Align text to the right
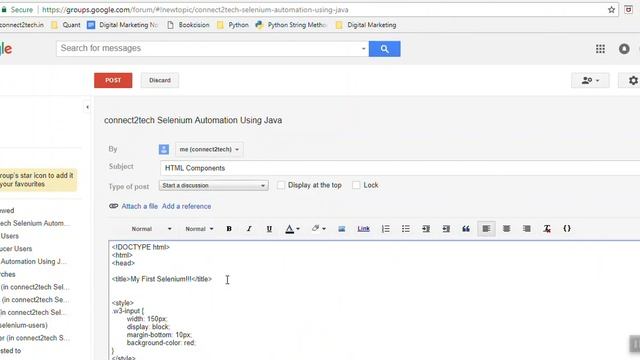The height and width of the screenshot is (360, 640). point(527,229)
